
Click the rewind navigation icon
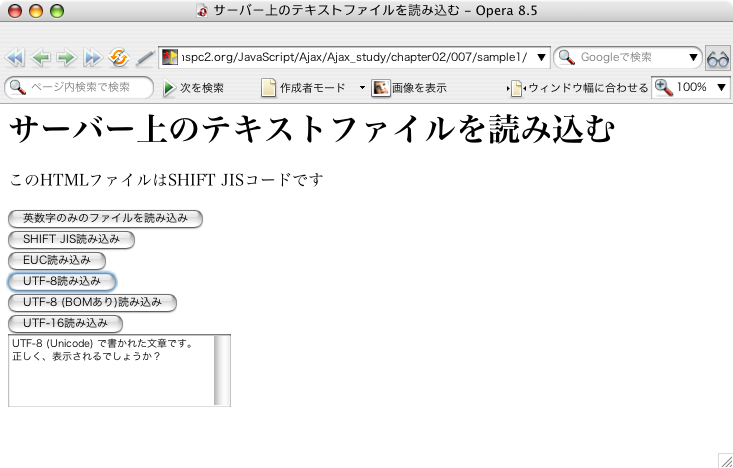(x=15, y=57)
